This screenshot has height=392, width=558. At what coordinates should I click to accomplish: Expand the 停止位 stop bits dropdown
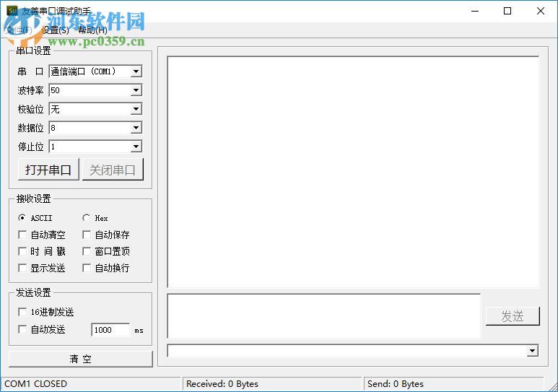point(136,147)
